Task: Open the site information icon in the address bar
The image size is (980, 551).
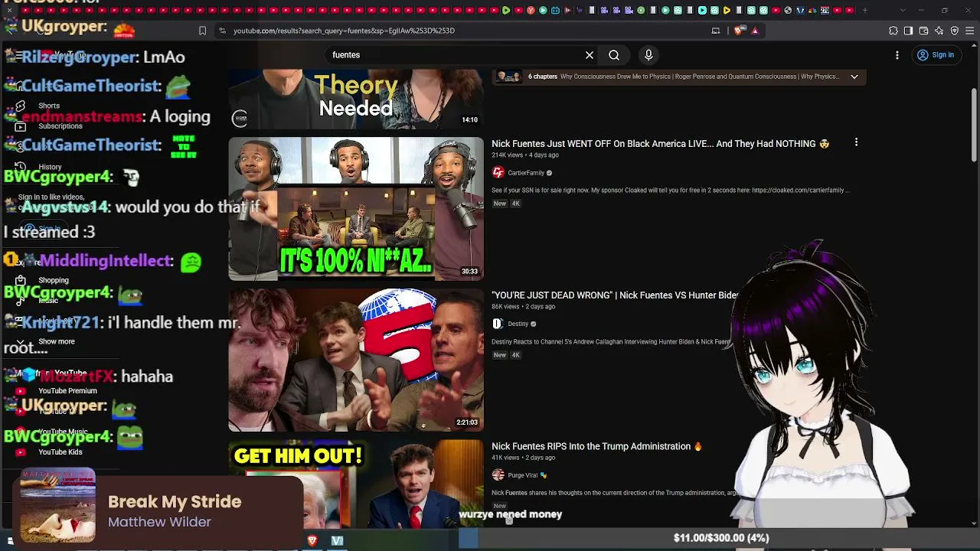Action: point(222,31)
